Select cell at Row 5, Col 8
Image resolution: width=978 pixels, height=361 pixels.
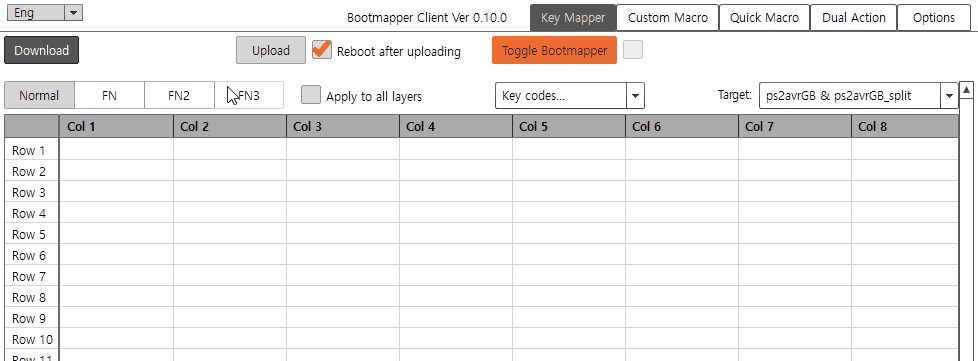[x=904, y=234]
